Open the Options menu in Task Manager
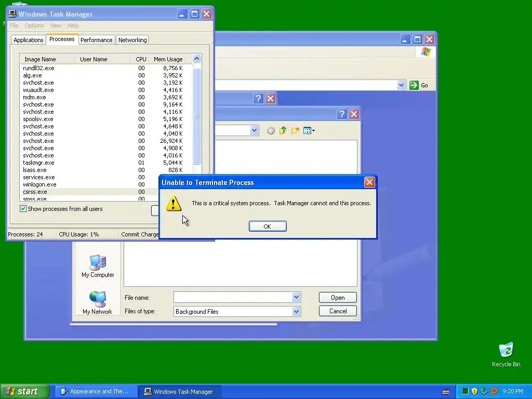Viewport: 532px width, 399px height. [34, 25]
